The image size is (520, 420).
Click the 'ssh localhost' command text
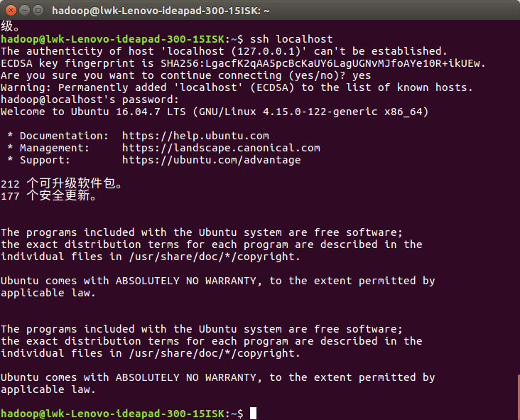(291, 39)
